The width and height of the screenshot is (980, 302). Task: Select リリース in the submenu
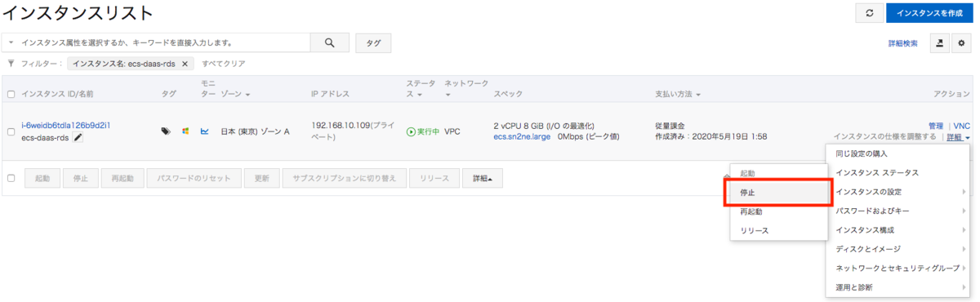point(779,230)
